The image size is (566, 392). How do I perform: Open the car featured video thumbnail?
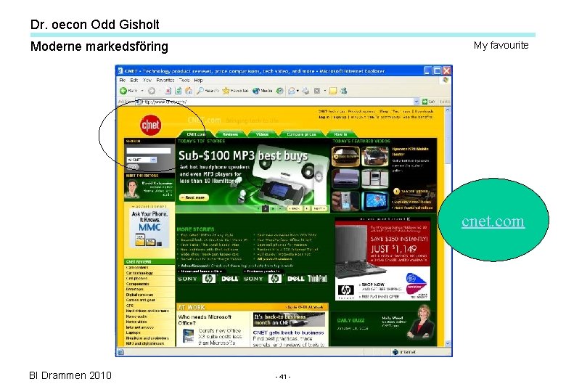pos(375,155)
